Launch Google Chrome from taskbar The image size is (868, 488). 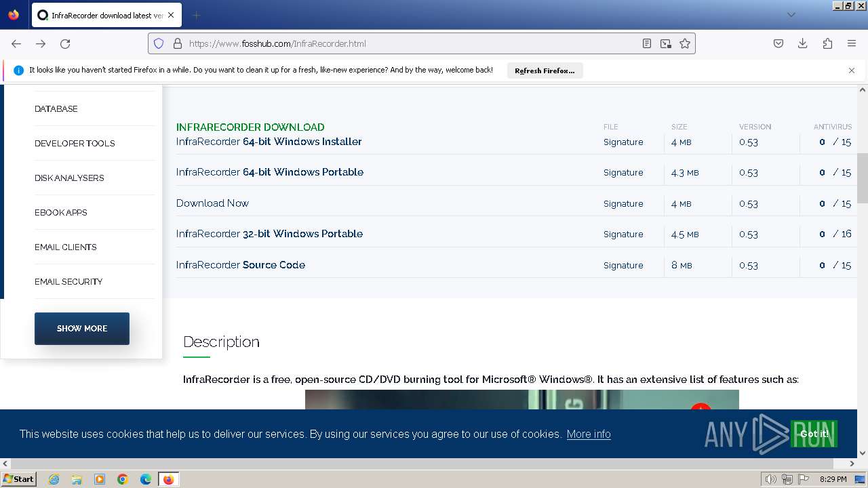tap(123, 479)
